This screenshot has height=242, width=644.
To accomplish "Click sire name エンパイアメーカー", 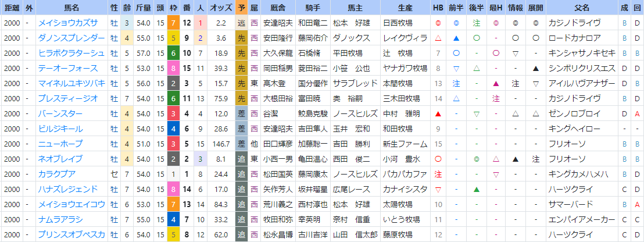I will coord(582,219).
